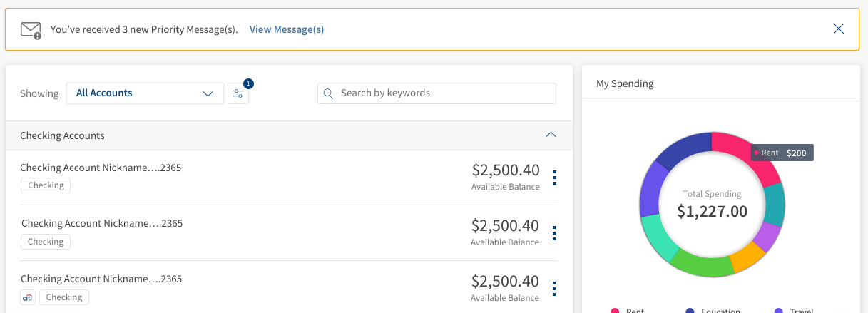Select the pink Rent donut segment
The image size is (868, 313).
coord(745,155)
